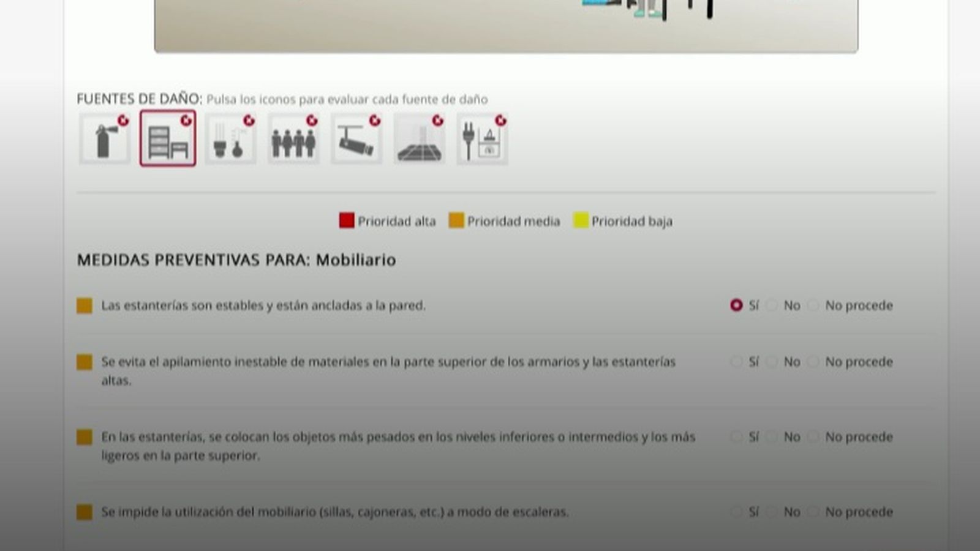This screenshot has height=551, width=980.
Task: Choose No procede on the unstable stacking question
Action: tap(813, 362)
